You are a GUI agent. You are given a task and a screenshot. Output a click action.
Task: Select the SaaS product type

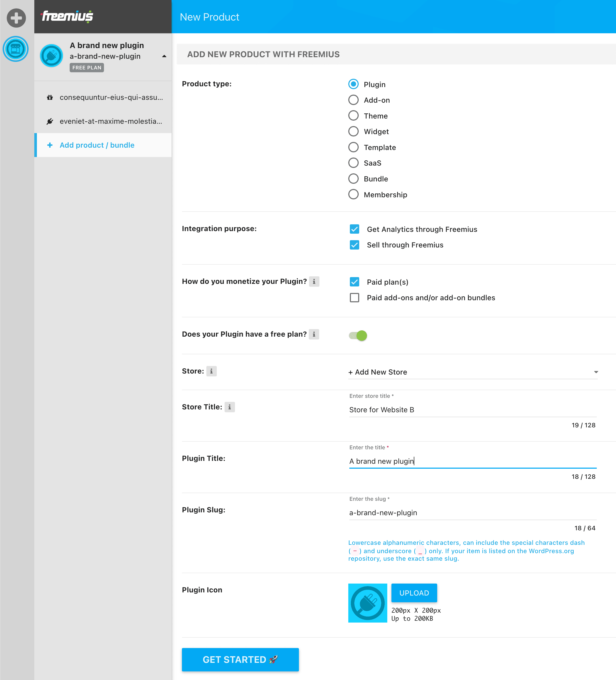tap(353, 163)
